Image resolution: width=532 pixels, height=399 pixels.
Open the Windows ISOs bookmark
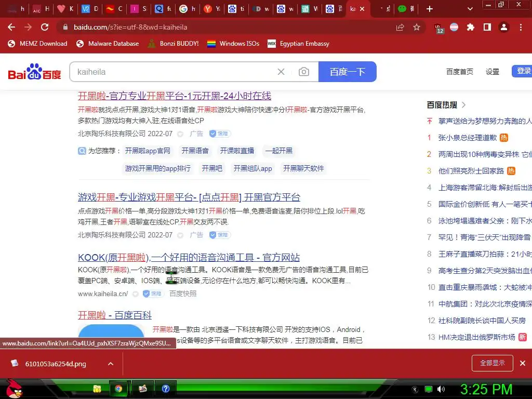pyautogui.click(x=233, y=44)
